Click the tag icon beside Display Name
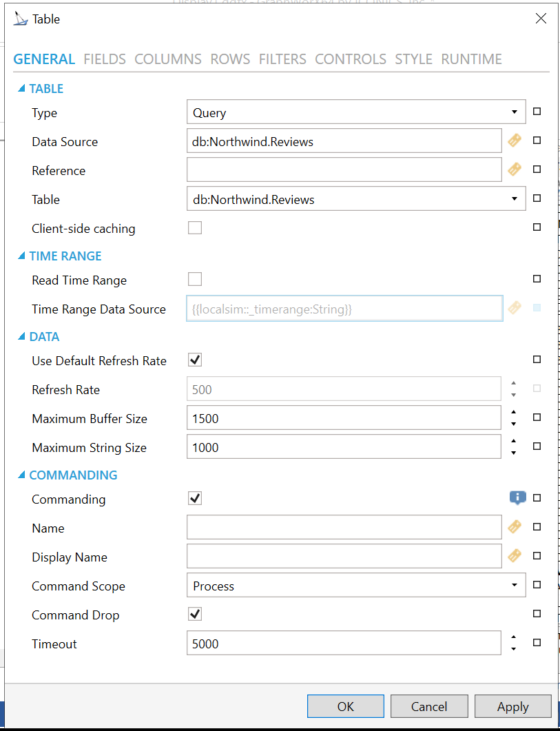 pyautogui.click(x=515, y=556)
